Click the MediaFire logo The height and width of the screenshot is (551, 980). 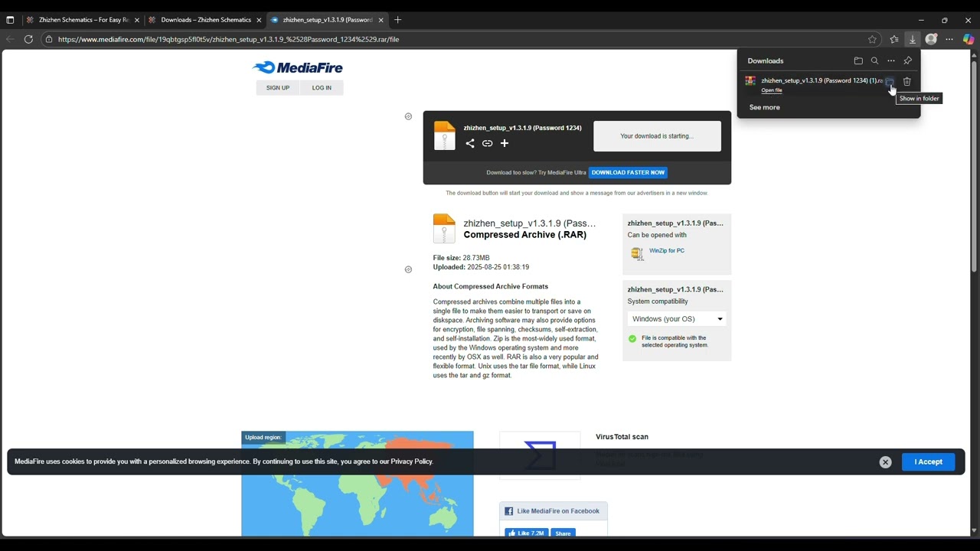298,67
